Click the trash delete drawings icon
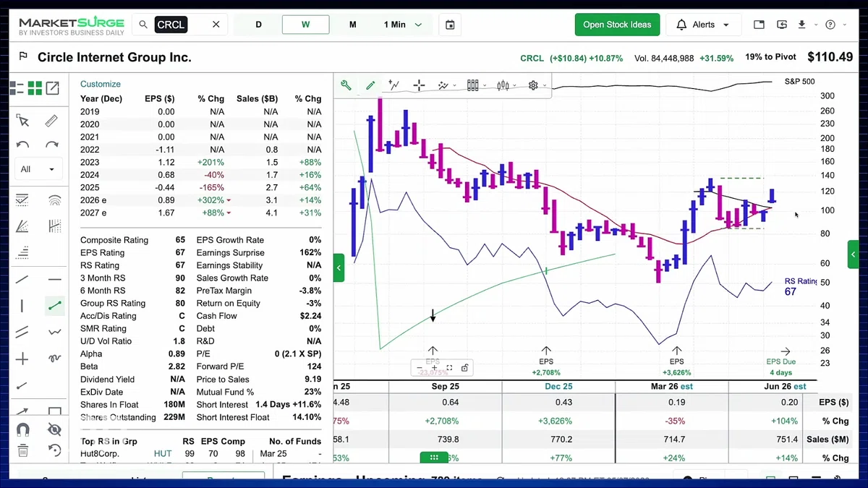Screen dimensions: 868x488 22,451
